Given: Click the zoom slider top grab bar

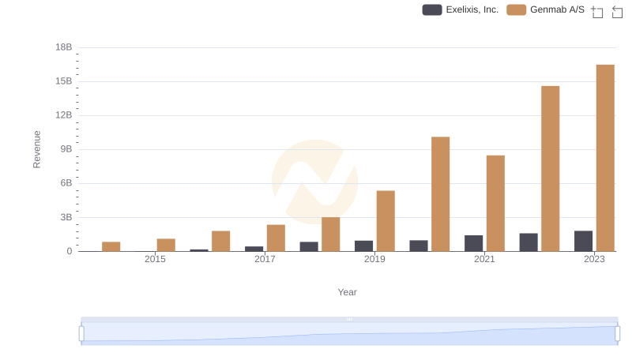Looking at the screenshot, I should tap(349, 319).
